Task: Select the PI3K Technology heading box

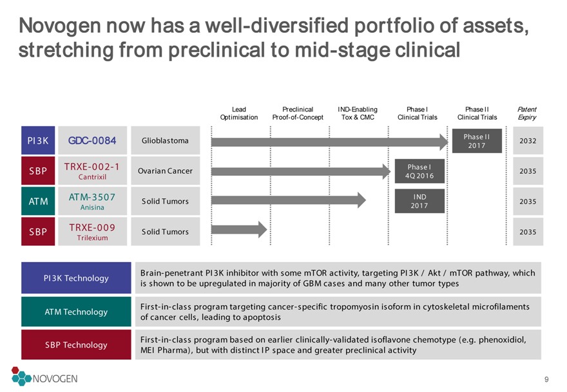Action: 76,278
